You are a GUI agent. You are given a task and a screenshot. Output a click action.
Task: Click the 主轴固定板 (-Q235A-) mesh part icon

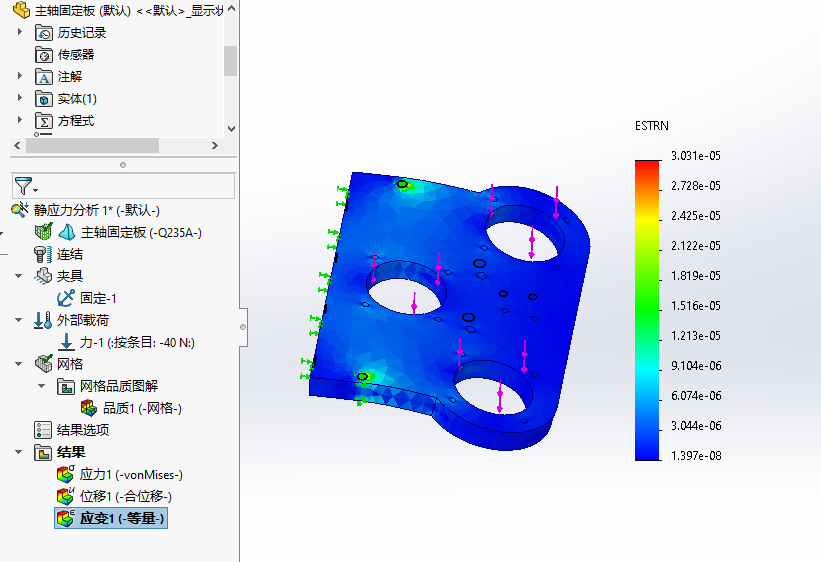pyautogui.click(x=44, y=232)
